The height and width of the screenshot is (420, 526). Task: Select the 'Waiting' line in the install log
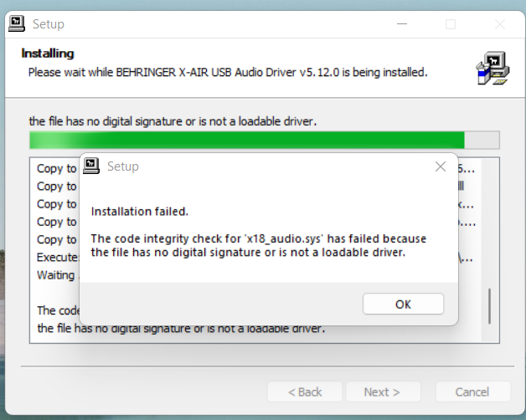pyautogui.click(x=56, y=275)
